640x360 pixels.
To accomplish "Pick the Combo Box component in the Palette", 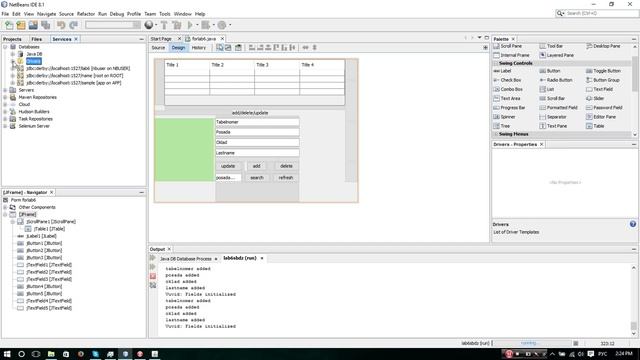I will [x=508, y=89].
